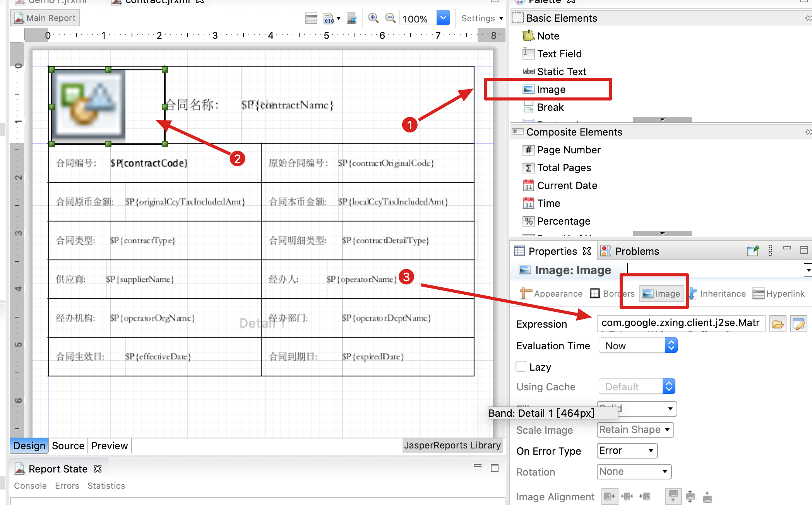Toggle bottom image alignment
The image size is (812, 505).
[x=708, y=496]
